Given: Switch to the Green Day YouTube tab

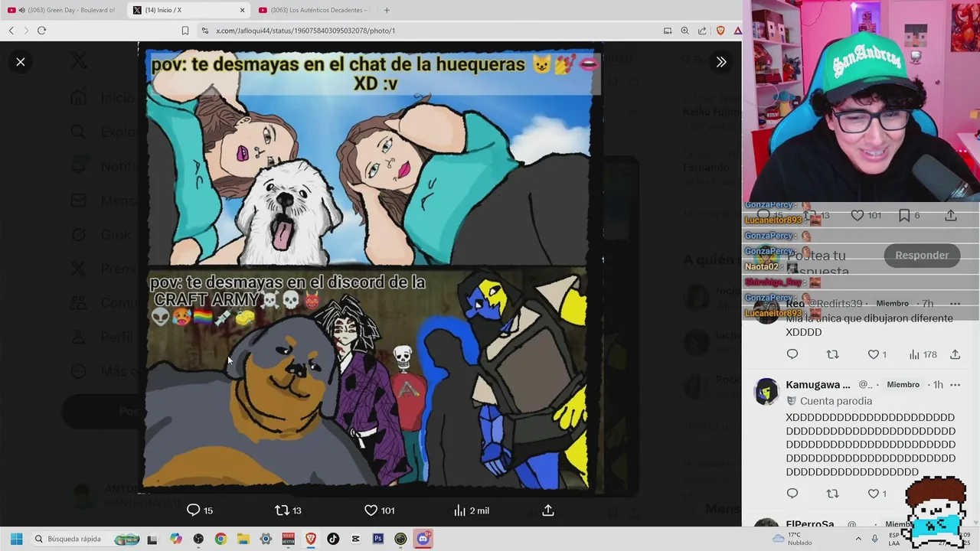Looking at the screenshot, I should (x=61, y=10).
